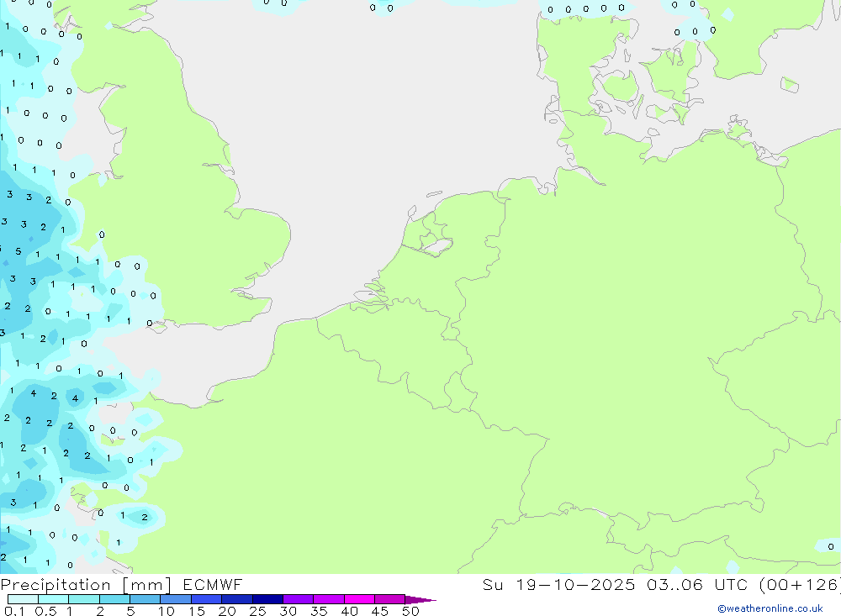This screenshot has height=616, width=841.
Task: Select the '0.5' legend scale label
Action: click(45, 611)
